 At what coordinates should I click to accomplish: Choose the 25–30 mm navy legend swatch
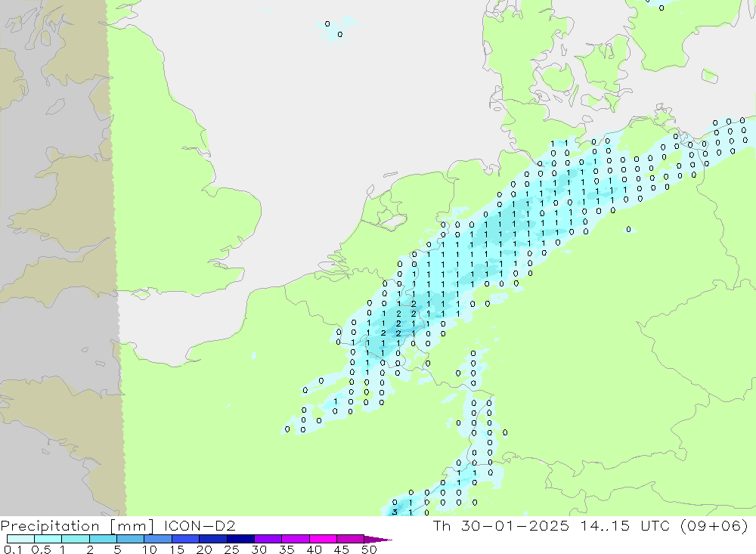click(x=240, y=539)
